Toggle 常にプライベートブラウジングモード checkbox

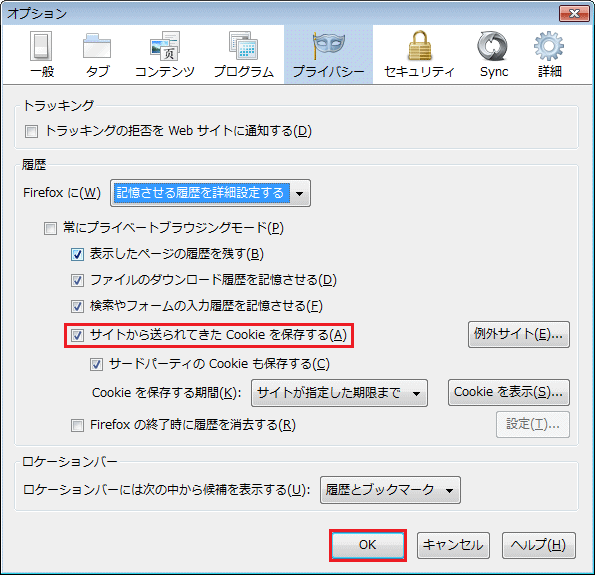point(50,228)
